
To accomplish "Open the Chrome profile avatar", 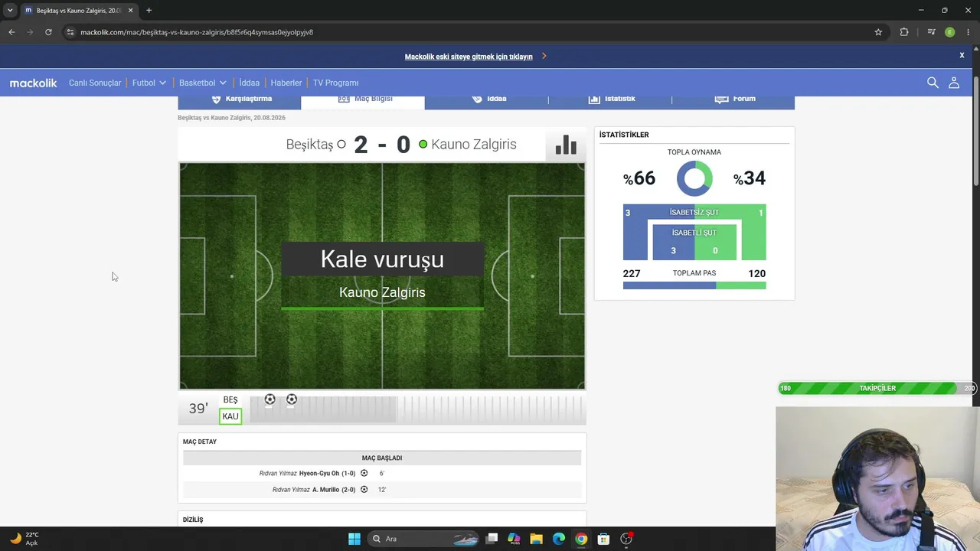I will pyautogui.click(x=950, y=32).
